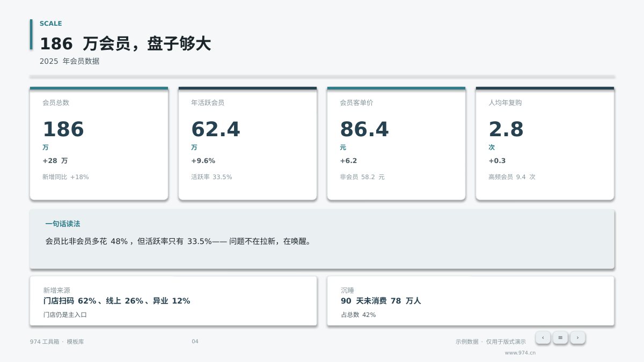Click the +9.6% change text
This screenshot has width=644, height=362.
pyautogui.click(x=203, y=161)
